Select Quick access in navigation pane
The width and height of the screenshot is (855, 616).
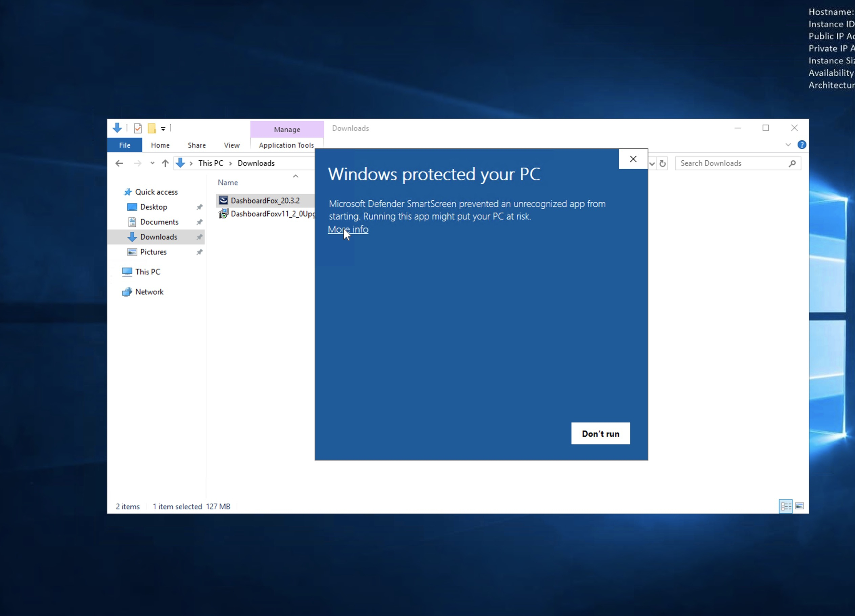pos(156,192)
